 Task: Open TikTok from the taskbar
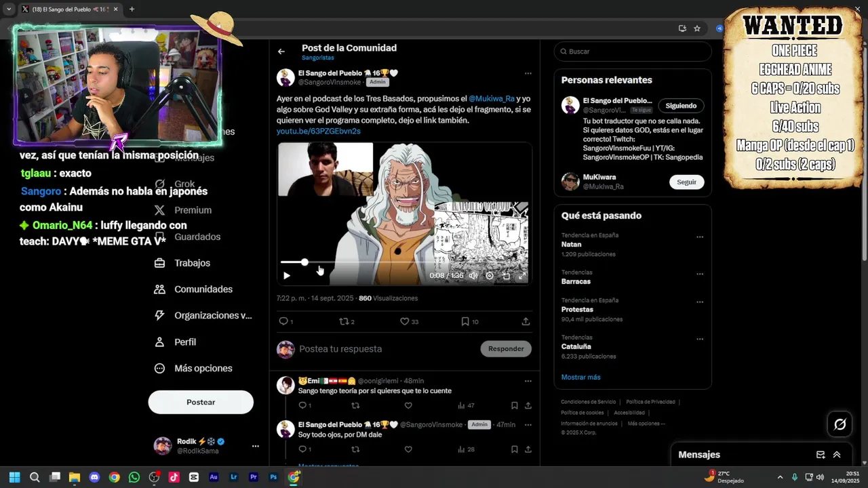coord(174,477)
